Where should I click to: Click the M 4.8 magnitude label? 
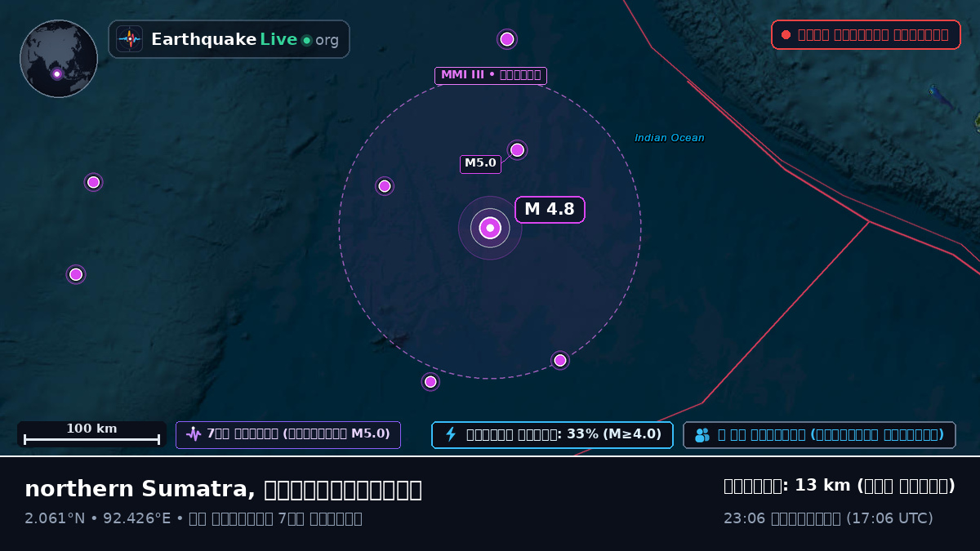pyautogui.click(x=550, y=210)
